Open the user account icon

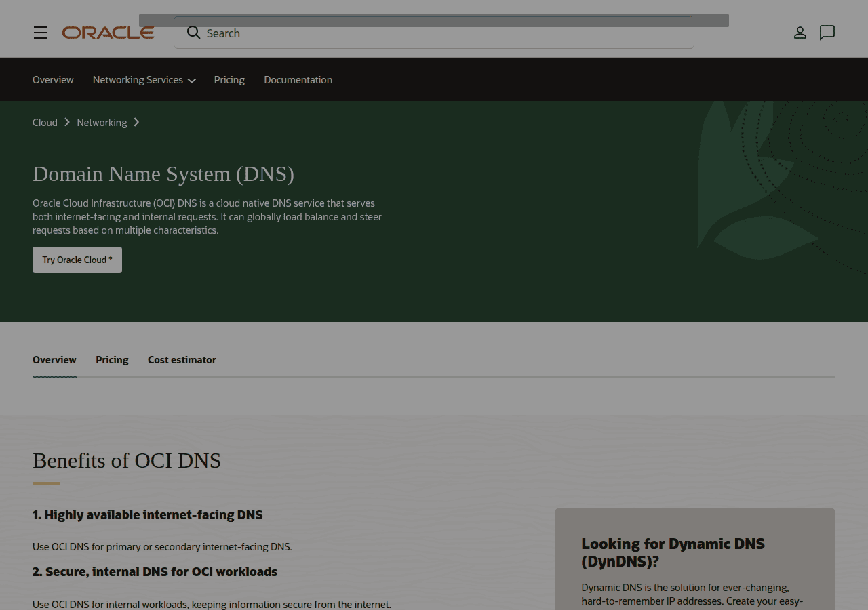tap(800, 33)
